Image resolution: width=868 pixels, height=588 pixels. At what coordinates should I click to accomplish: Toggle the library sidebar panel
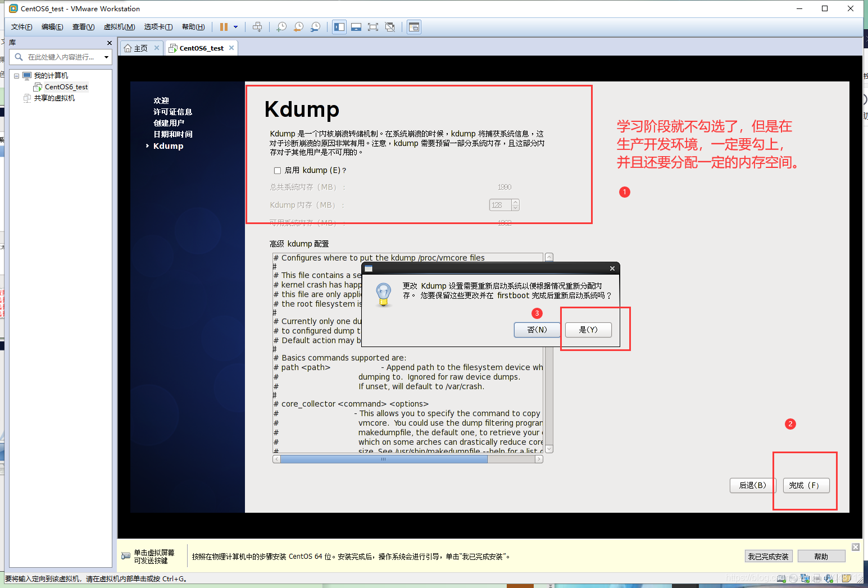click(x=339, y=26)
